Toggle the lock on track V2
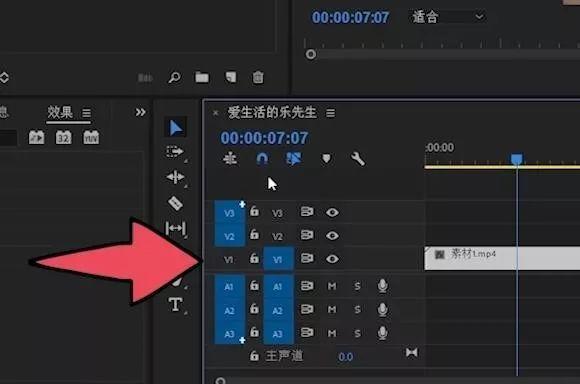The width and height of the screenshot is (580, 384). click(254, 235)
